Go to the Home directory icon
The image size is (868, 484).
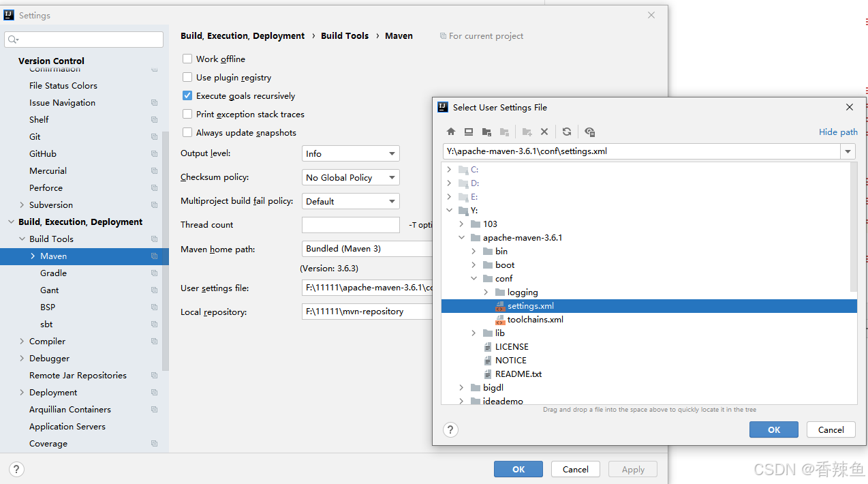point(451,132)
